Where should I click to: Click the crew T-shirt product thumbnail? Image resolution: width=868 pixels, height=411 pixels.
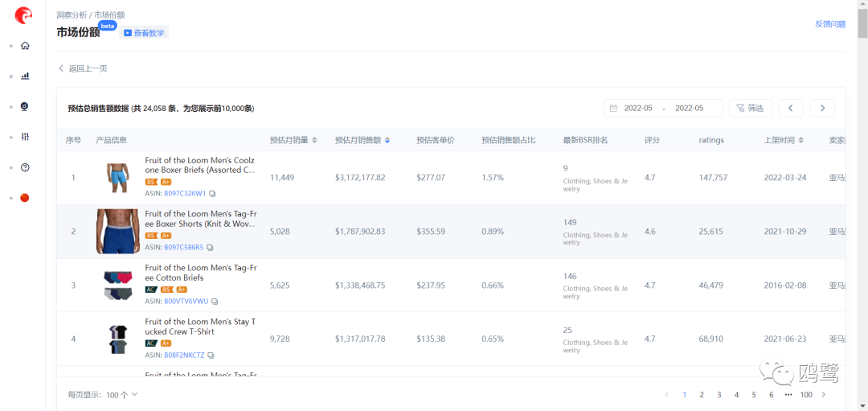118,339
